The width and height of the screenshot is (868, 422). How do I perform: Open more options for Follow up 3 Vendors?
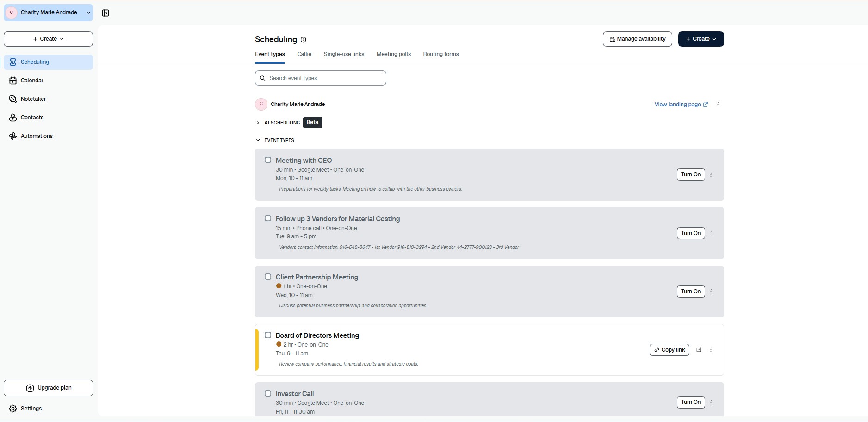coord(711,233)
